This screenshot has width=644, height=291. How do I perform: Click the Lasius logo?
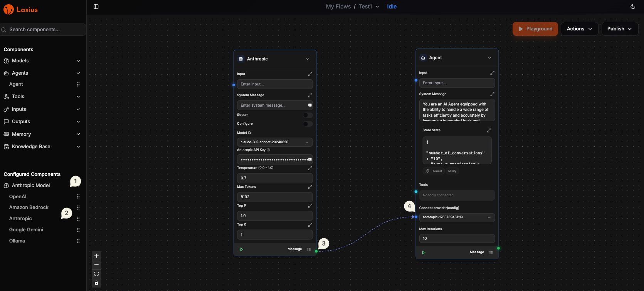[20, 10]
